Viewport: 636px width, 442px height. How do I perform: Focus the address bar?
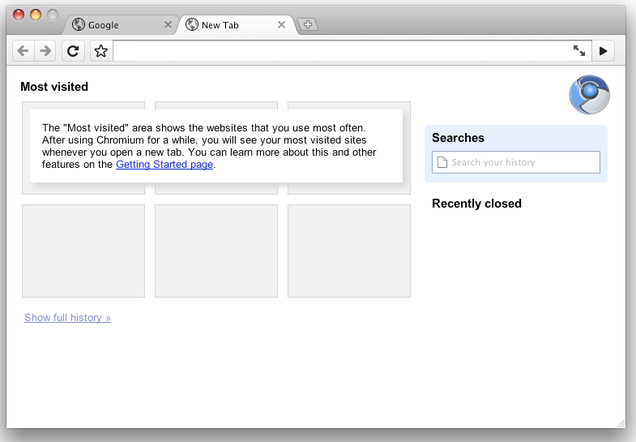341,51
